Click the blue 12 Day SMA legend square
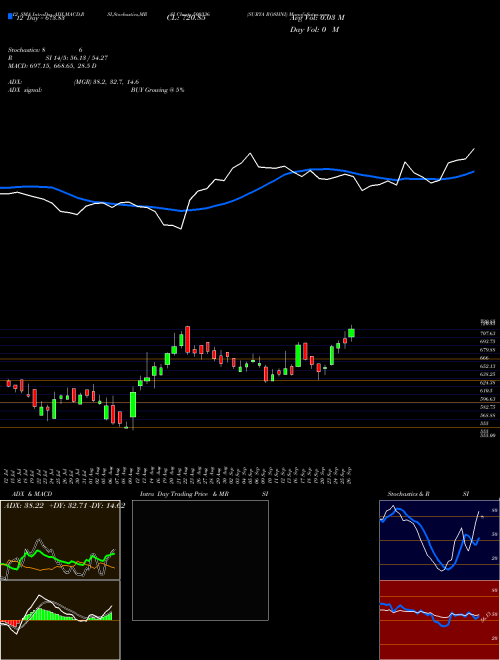 pos(10,16)
